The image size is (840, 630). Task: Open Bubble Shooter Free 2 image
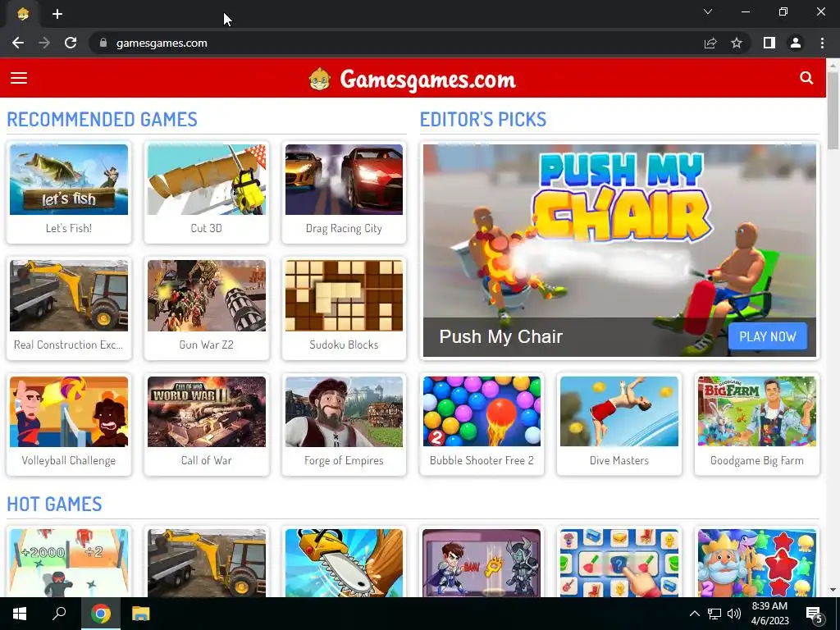click(482, 412)
